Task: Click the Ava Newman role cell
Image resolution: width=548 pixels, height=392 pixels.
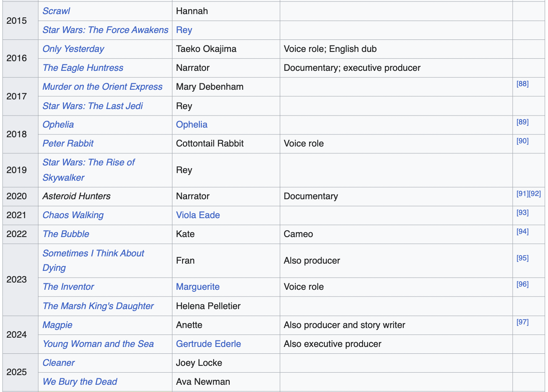Action: click(226, 382)
